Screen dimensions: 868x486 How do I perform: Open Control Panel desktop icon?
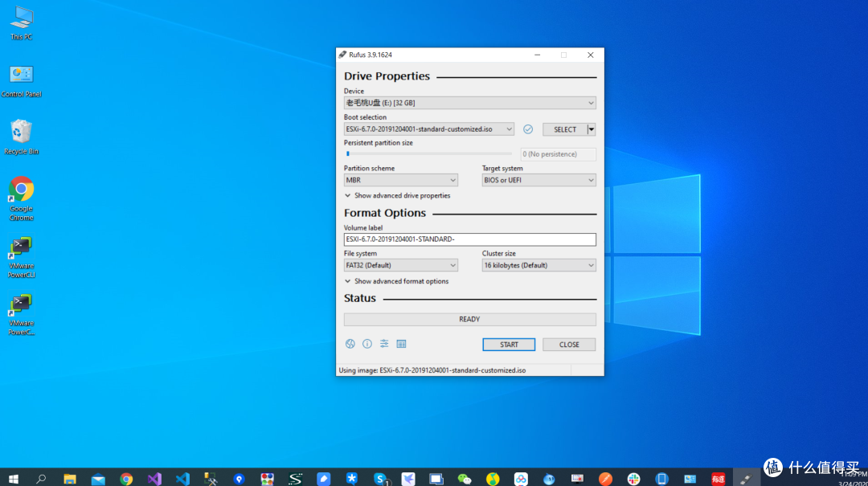21,81
